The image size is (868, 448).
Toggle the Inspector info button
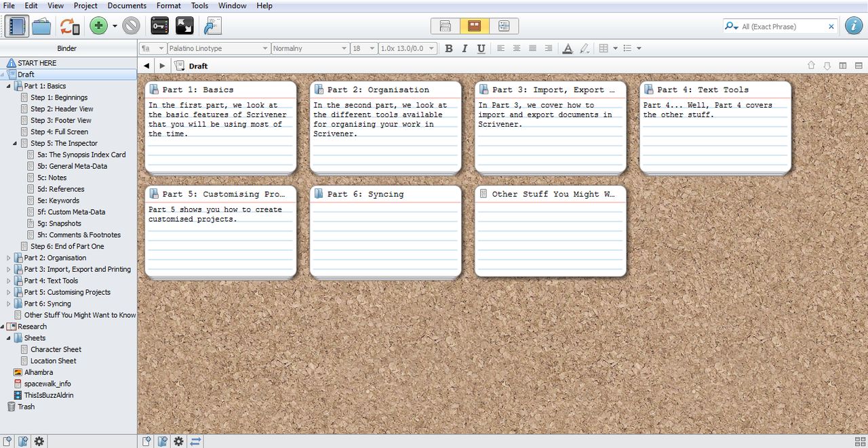tap(853, 26)
